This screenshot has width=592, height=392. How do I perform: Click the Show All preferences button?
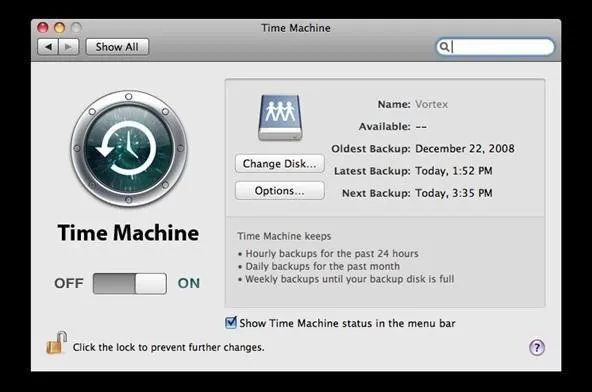click(117, 47)
